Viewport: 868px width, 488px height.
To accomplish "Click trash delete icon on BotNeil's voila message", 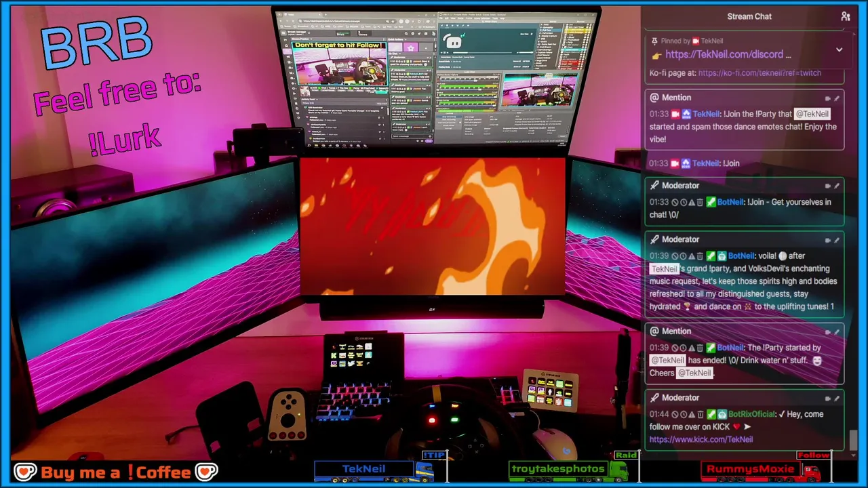I will tap(700, 256).
